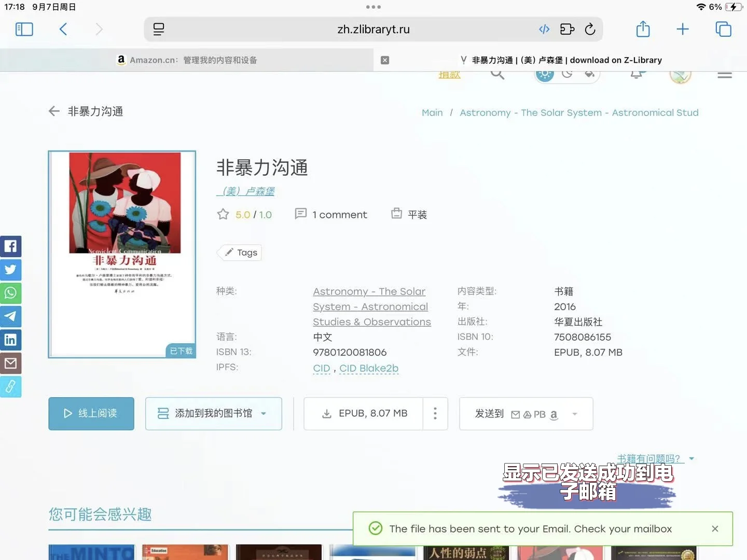Tap the three-dot multitasking control
The height and width of the screenshot is (560, 747).
click(374, 7)
